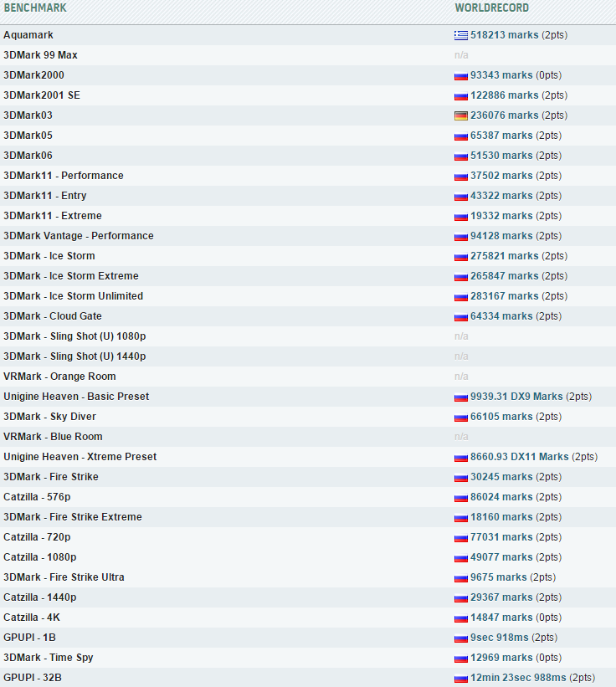Viewport: 616px width, 687px height.
Task: Click the Russian flag in the 3DMark2000 row
Action: point(460,75)
